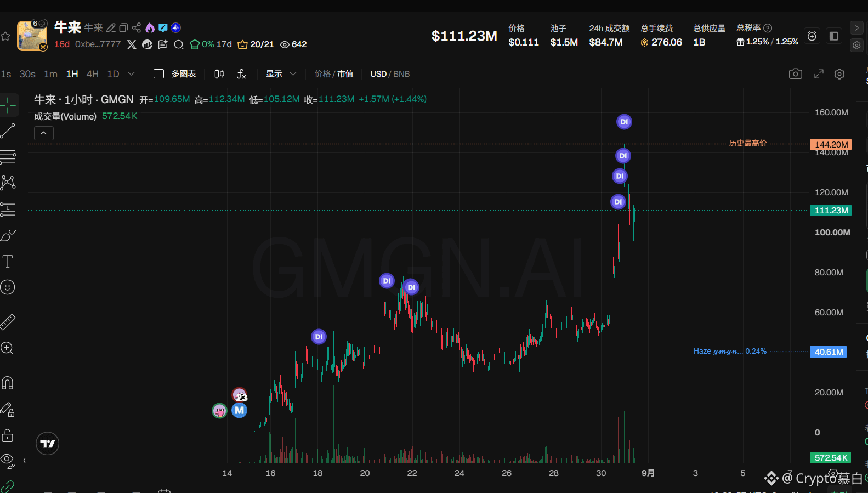This screenshot has width=868, height=493.
Task: Open the pie chart analytics icon
Action: 147,44
